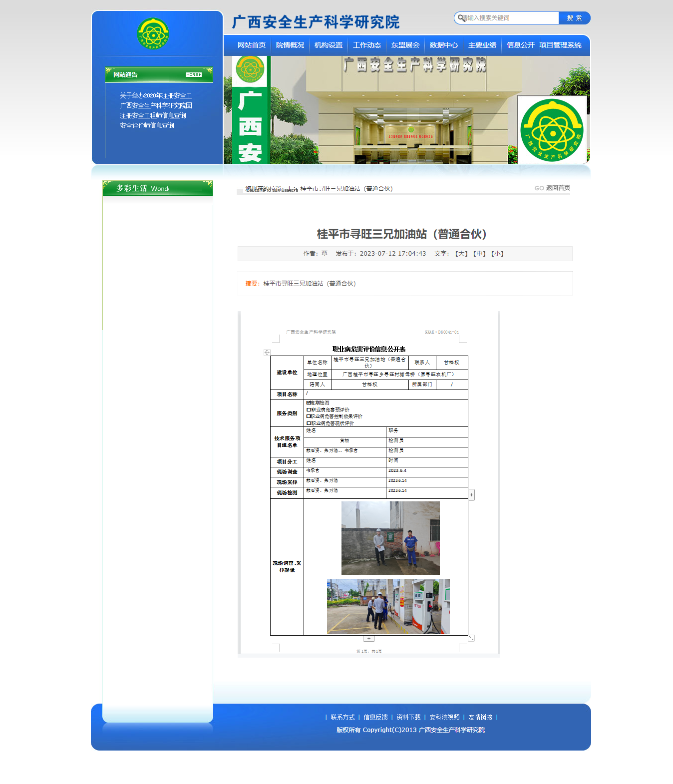Open the notice 广西安全生产科学研究院回
This screenshot has width=673, height=784.
click(x=156, y=105)
